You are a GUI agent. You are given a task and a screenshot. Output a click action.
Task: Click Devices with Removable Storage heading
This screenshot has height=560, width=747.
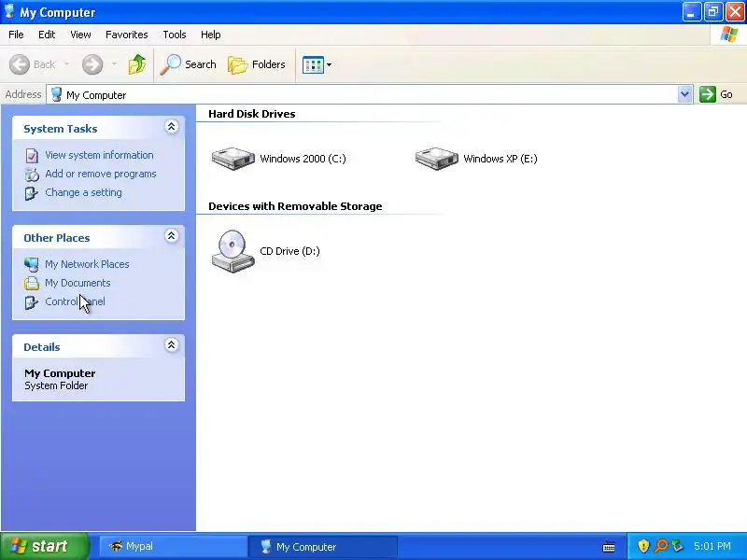295,206
